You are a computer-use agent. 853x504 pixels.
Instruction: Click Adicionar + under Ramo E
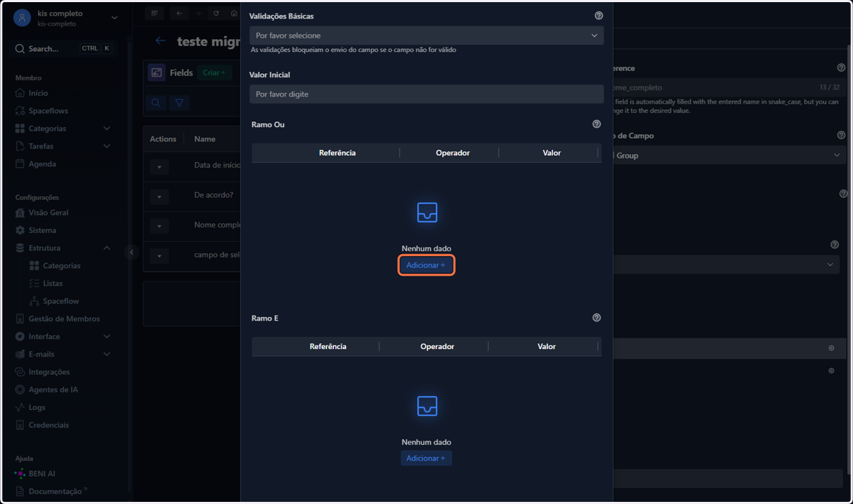(x=426, y=459)
